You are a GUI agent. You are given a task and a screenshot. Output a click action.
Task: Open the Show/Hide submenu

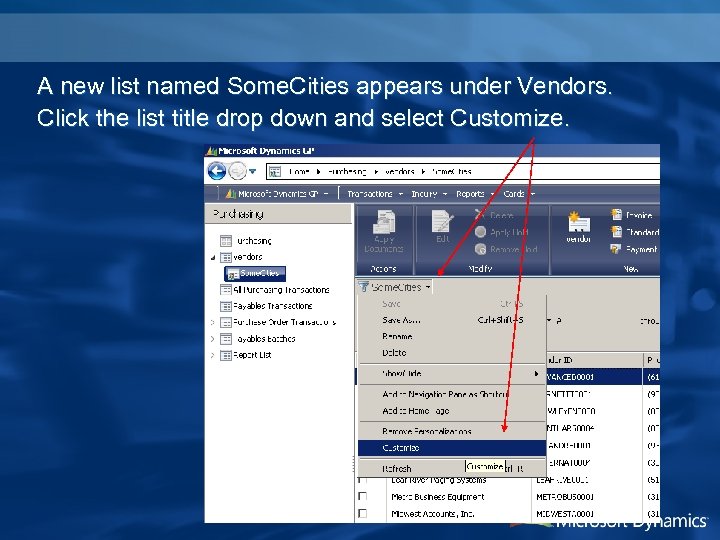(452, 374)
